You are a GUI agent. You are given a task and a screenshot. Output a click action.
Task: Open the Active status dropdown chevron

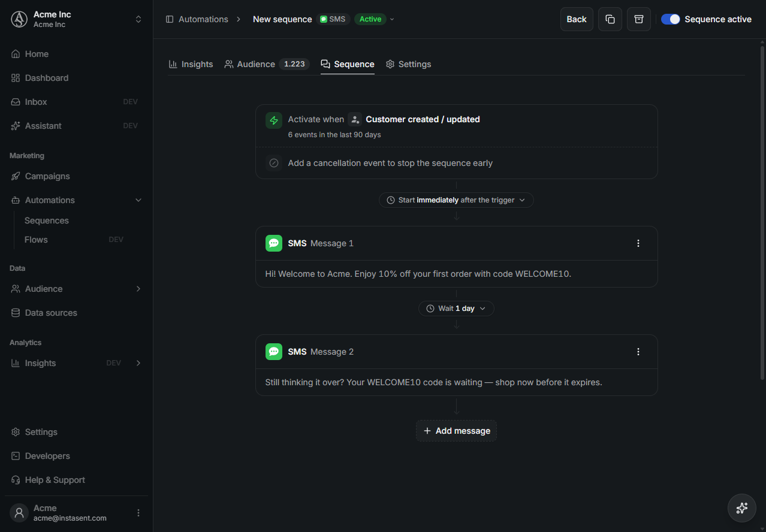[392, 19]
